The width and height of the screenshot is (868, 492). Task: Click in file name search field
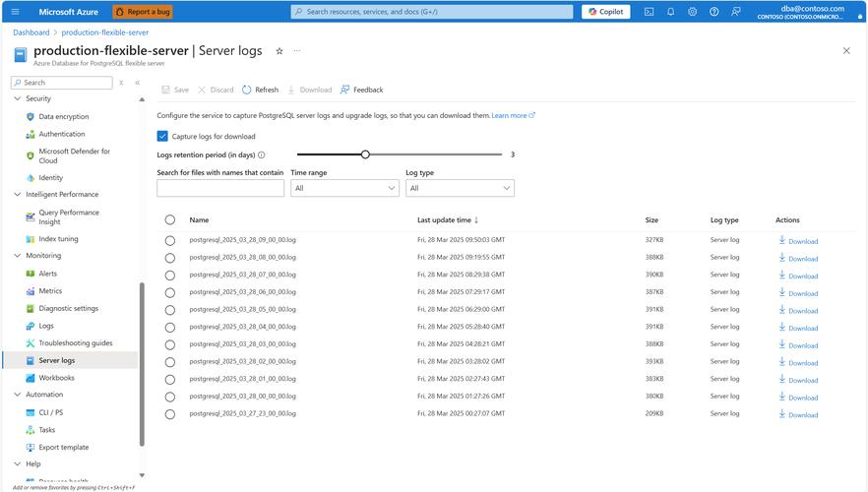click(220, 188)
